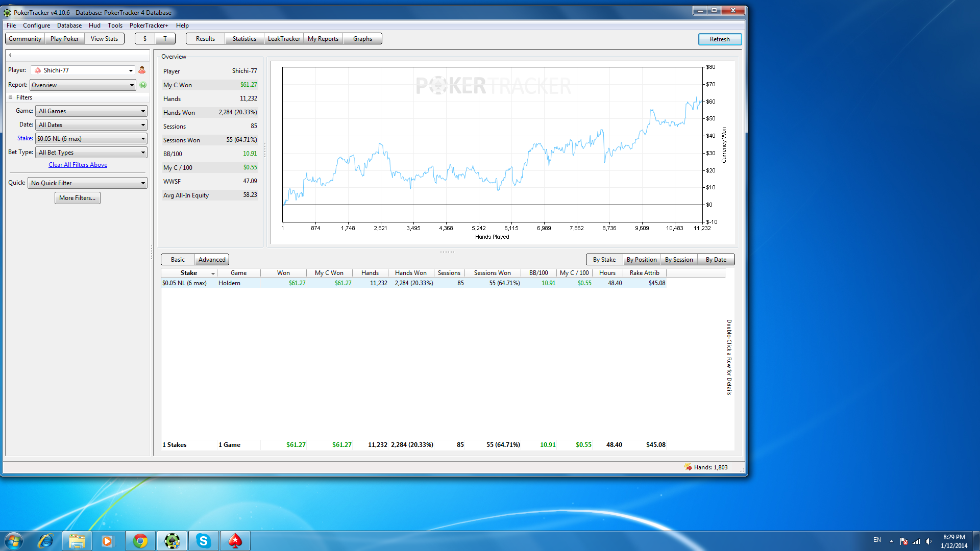The width and height of the screenshot is (980, 551).
Task: Switch to cash games with the $ toggle
Action: pos(145,39)
